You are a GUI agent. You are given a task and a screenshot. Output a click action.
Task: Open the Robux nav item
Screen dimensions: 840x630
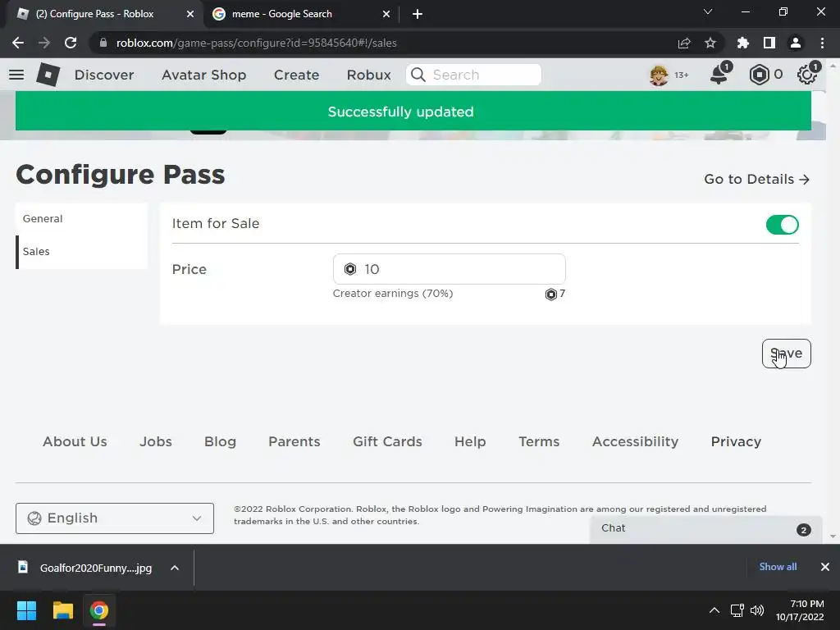[368, 75]
